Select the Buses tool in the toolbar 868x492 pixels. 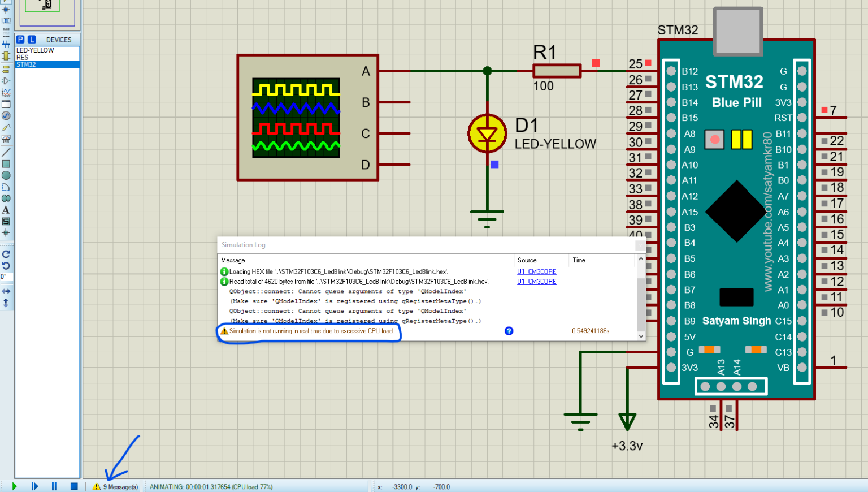point(6,44)
